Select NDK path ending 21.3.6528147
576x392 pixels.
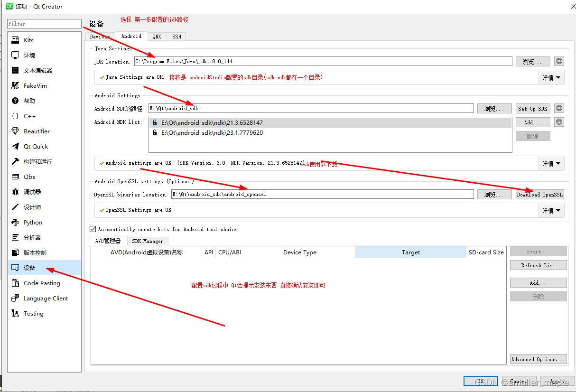click(330, 122)
